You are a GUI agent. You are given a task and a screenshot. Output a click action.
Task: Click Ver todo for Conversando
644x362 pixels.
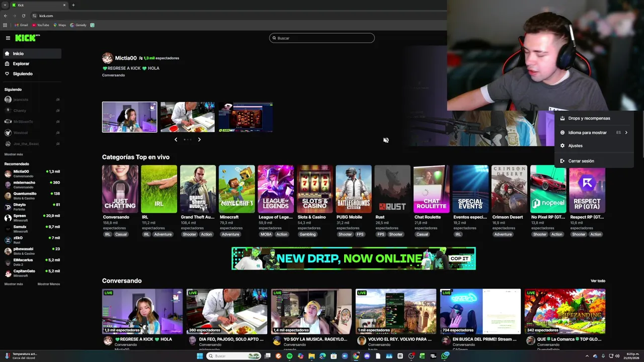[x=598, y=281]
